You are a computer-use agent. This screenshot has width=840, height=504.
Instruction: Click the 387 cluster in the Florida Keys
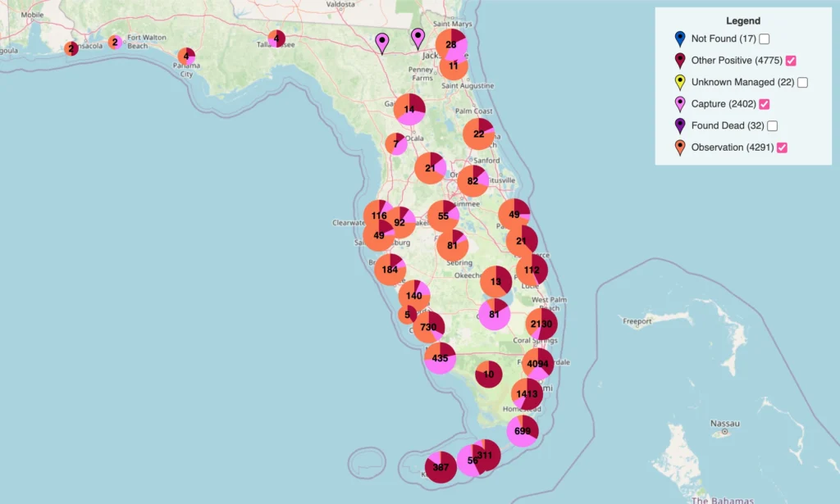[x=440, y=465]
